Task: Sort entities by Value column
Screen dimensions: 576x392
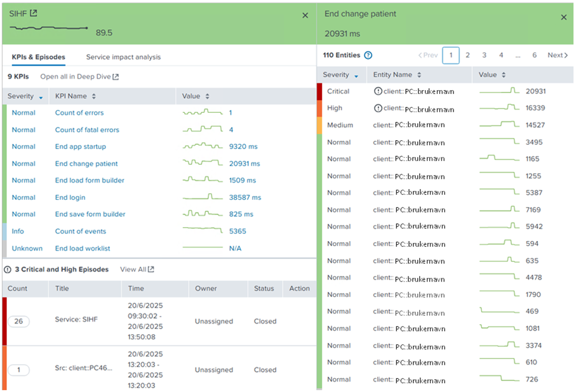Action: tap(492, 75)
